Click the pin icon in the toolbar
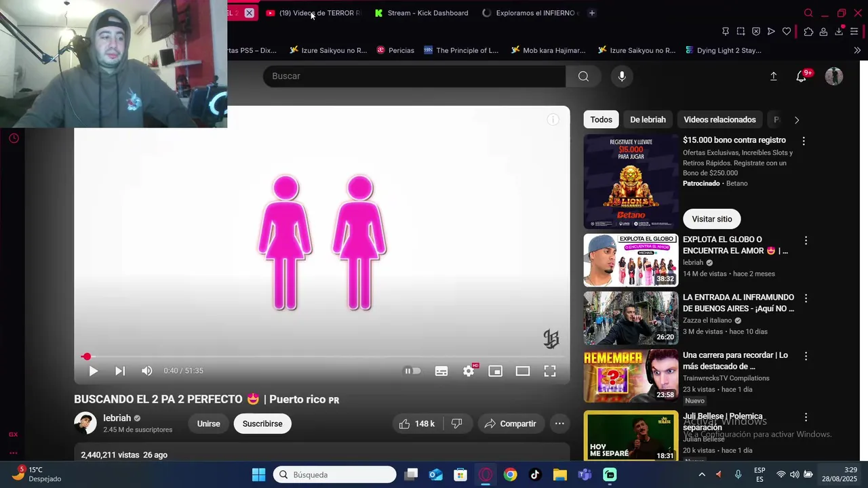The height and width of the screenshot is (488, 868). [x=726, y=31]
